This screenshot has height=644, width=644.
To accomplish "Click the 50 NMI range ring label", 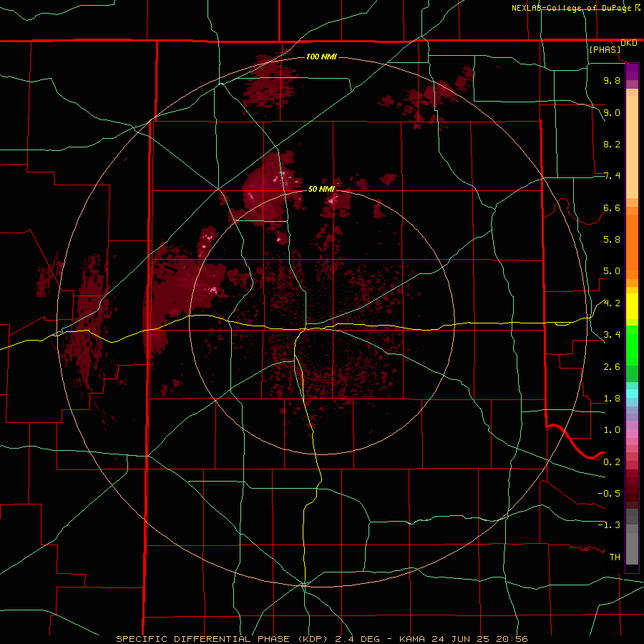I will pyautogui.click(x=321, y=189).
